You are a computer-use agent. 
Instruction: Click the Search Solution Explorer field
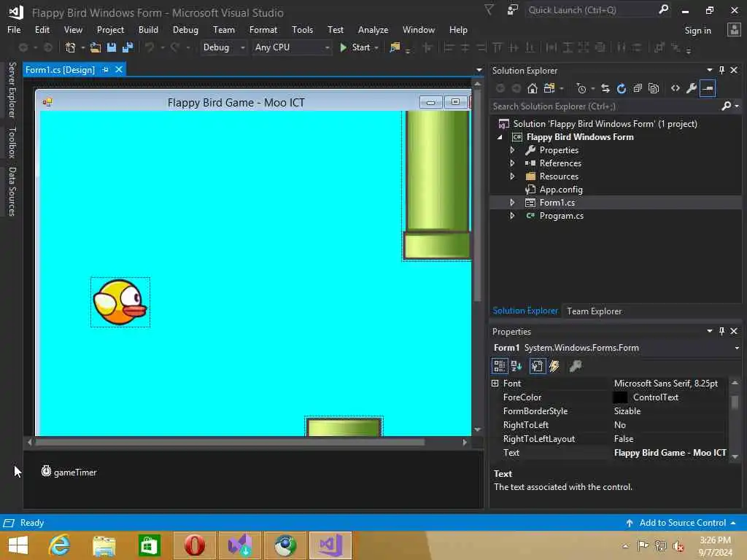(x=605, y=106)
